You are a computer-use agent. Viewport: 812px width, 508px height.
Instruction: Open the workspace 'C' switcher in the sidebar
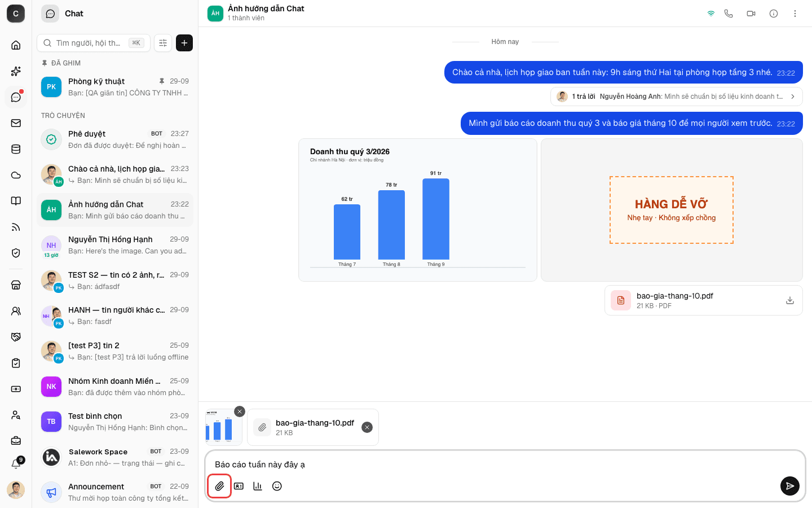16,14
